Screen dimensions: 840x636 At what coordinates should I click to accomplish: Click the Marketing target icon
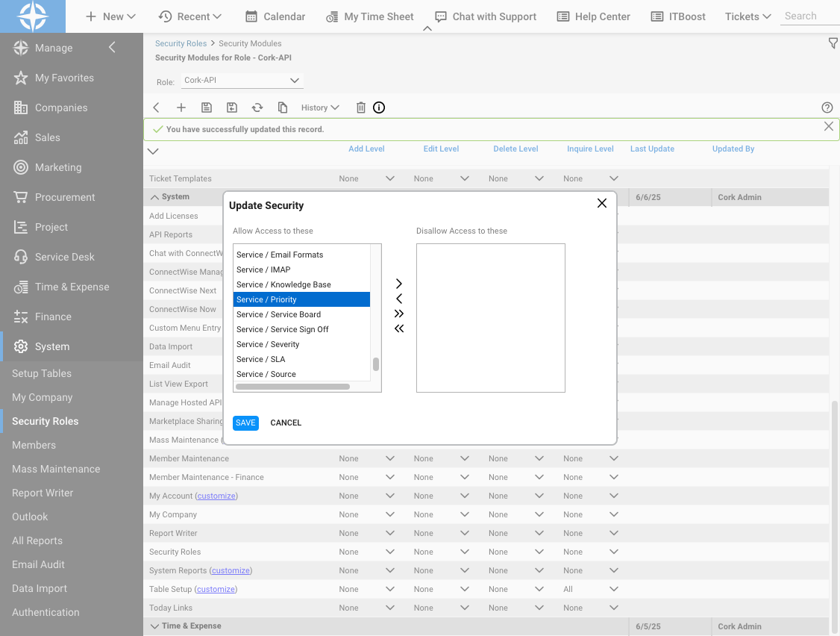(x=20, y=167)
